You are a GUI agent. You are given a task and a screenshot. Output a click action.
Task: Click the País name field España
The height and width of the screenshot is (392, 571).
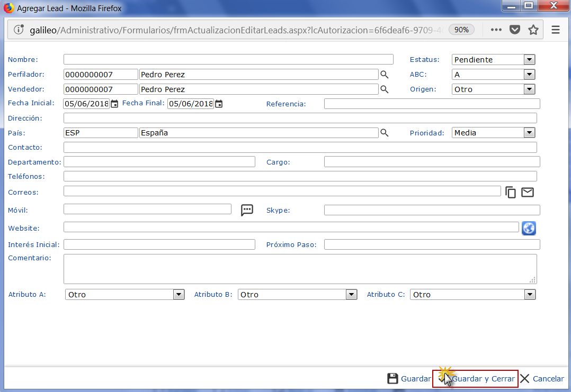pos(259,133)
